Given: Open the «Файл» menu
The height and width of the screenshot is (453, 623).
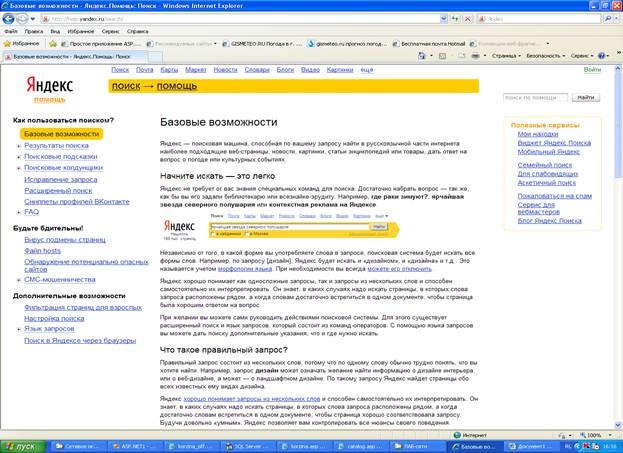Looking at the screenshot, I should coord(11,31).
